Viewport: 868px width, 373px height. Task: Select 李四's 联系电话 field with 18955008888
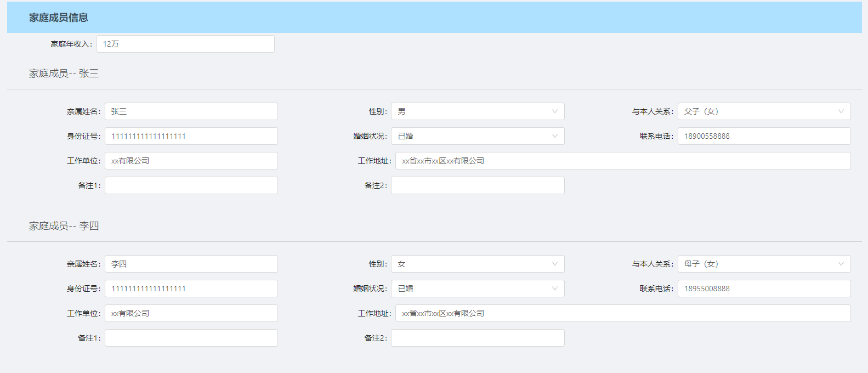point(763,289)
